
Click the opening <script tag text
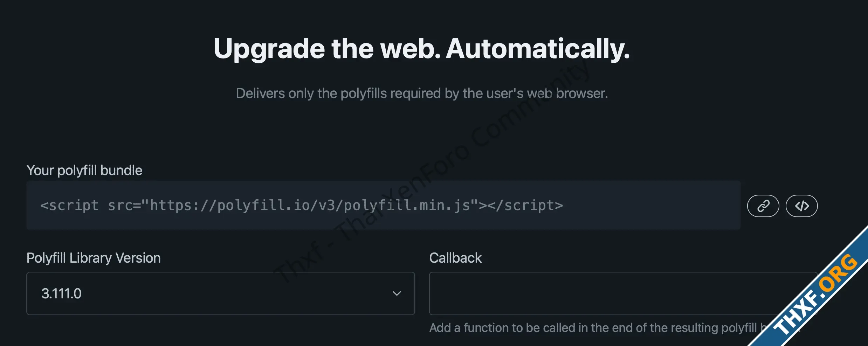pyautogui.click(x=69, y=205)
